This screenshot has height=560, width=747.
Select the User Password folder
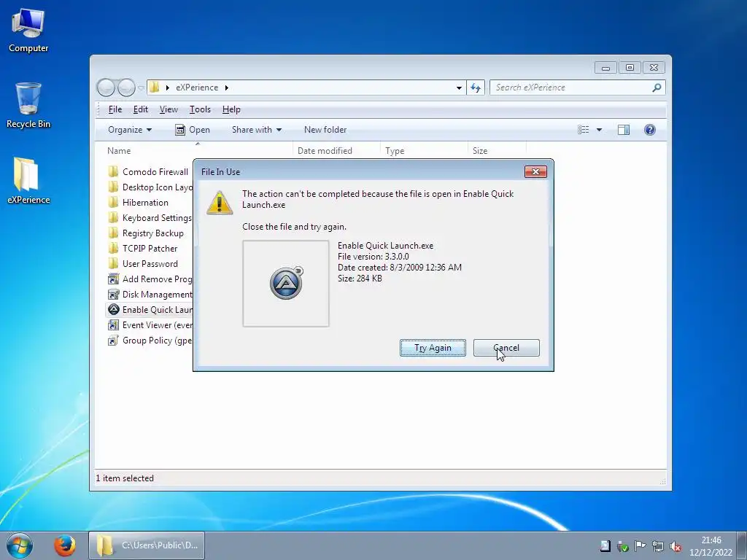(x=144, y=263)
